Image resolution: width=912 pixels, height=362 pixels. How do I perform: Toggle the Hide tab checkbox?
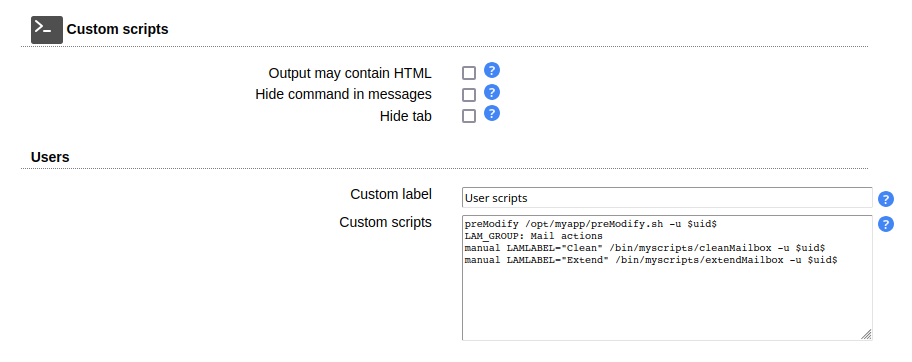(469, 116)
